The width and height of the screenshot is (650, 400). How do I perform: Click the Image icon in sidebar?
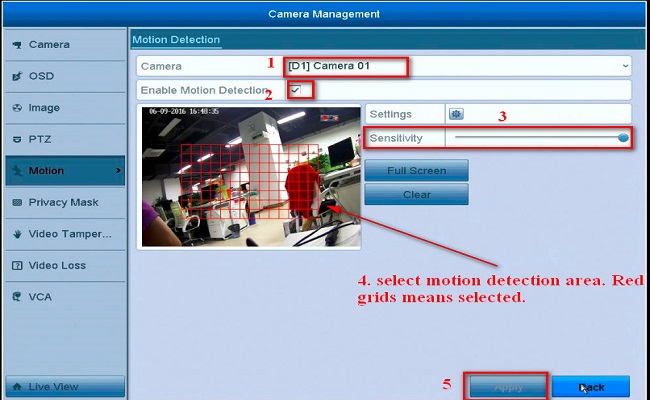(17, 108)
